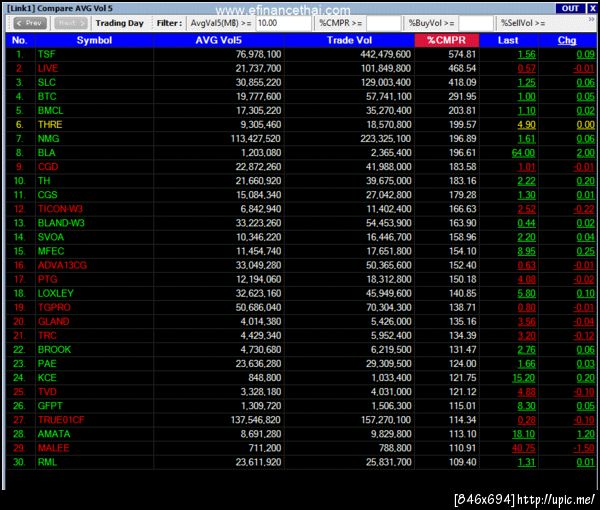Select the NMG symbol
Image resolution: width=600 pixels, height=510 pixels.
48,138
